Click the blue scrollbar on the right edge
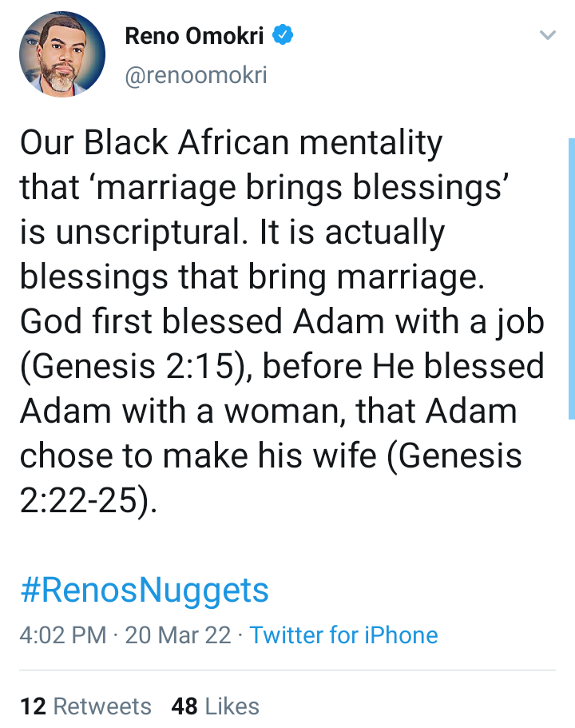This screenshot has width=575, height=728. pos(571,278)
